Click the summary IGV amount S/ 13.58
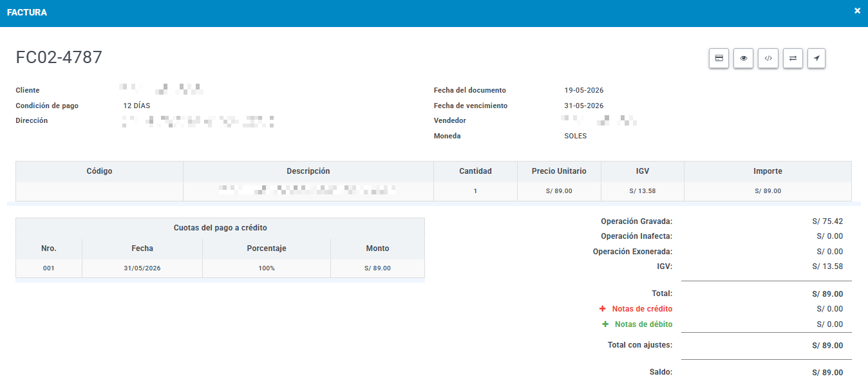868x392 pixels. (827, 266)
